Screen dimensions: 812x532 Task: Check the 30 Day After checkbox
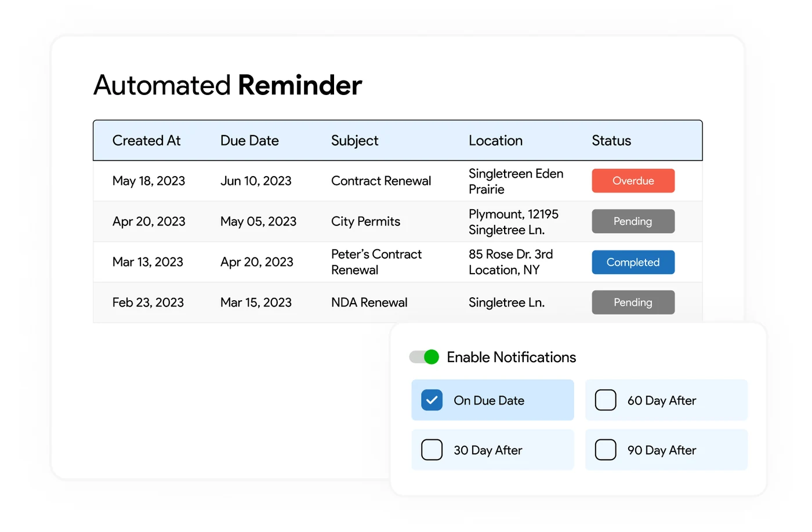[432, 450]
